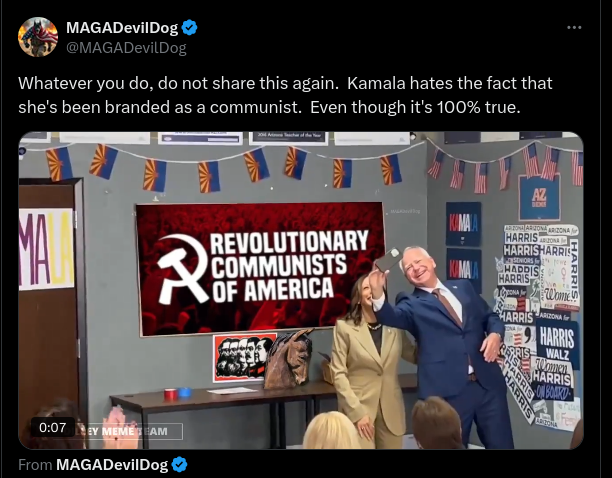Click the red cup on the table
Screen dimensions: 612x478
tap(171, 394)
